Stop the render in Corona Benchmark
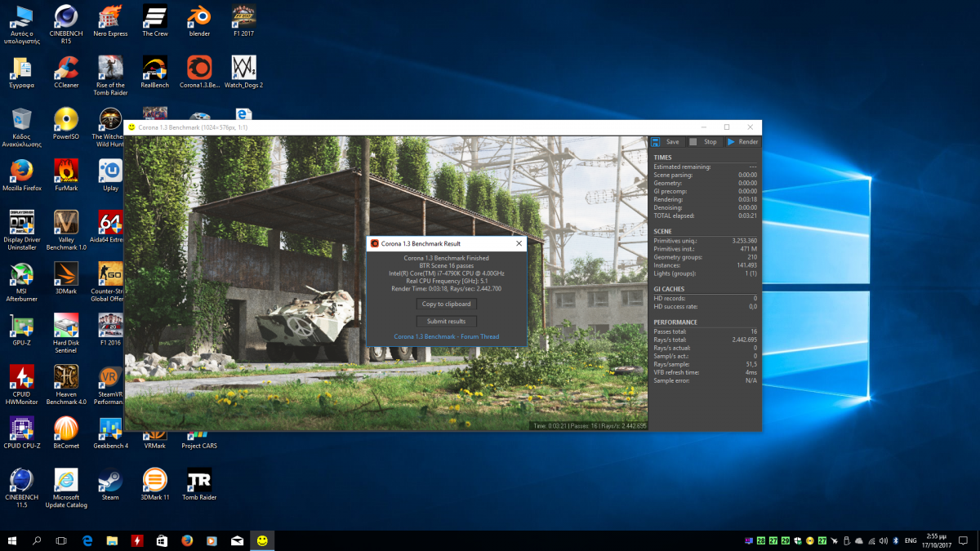The height and width of the screenshot is (551, 980). 702,141
